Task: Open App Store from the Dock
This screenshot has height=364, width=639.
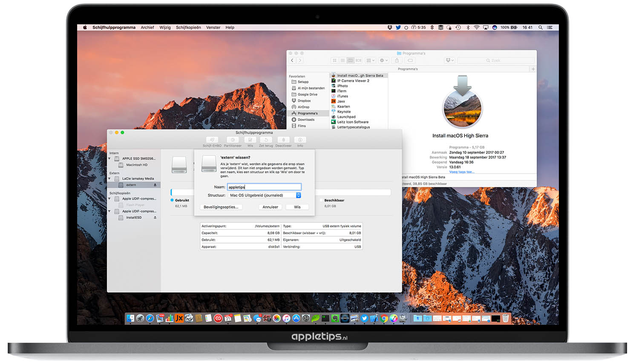Action: [296, 318]
